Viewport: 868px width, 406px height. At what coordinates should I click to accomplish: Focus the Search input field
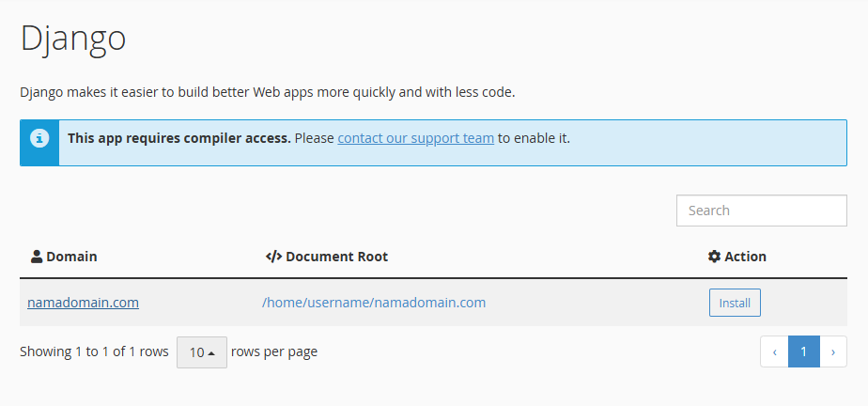[x=761, y=211]
